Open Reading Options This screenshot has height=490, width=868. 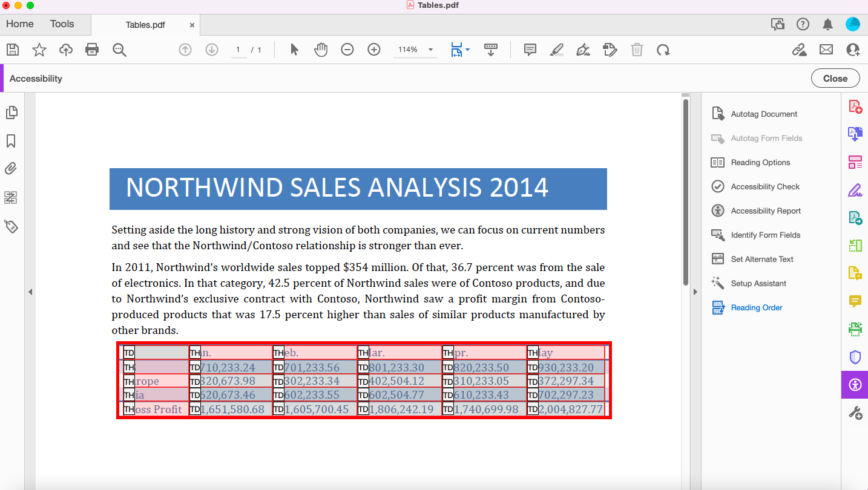click(751, 162)
